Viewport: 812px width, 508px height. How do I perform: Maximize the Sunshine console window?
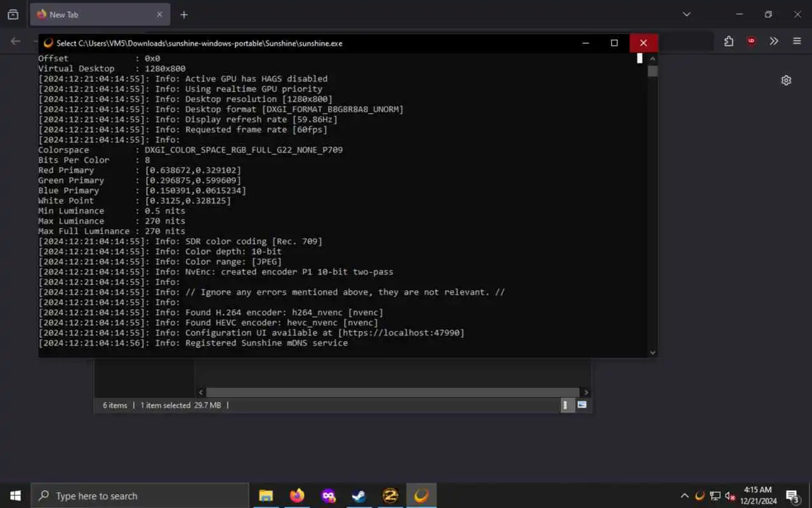pos(614,43)
